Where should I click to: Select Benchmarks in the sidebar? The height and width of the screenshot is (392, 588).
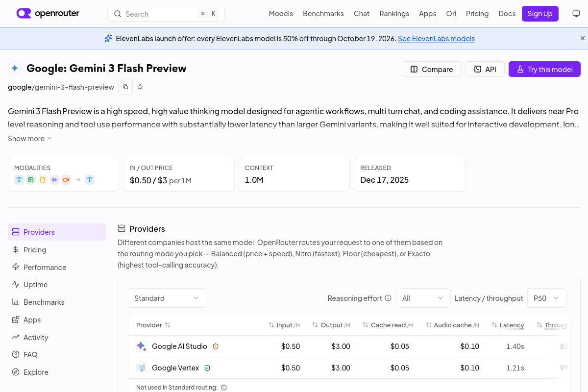[57, 302]
